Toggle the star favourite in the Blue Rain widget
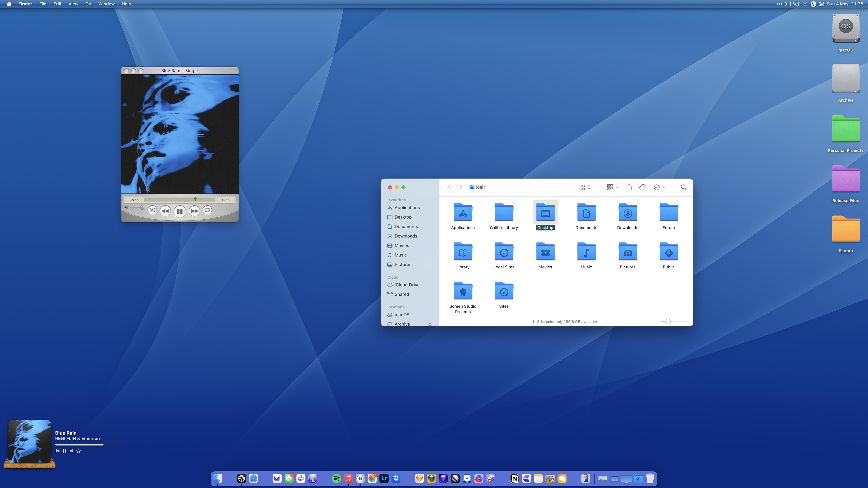 click(78, 451)
